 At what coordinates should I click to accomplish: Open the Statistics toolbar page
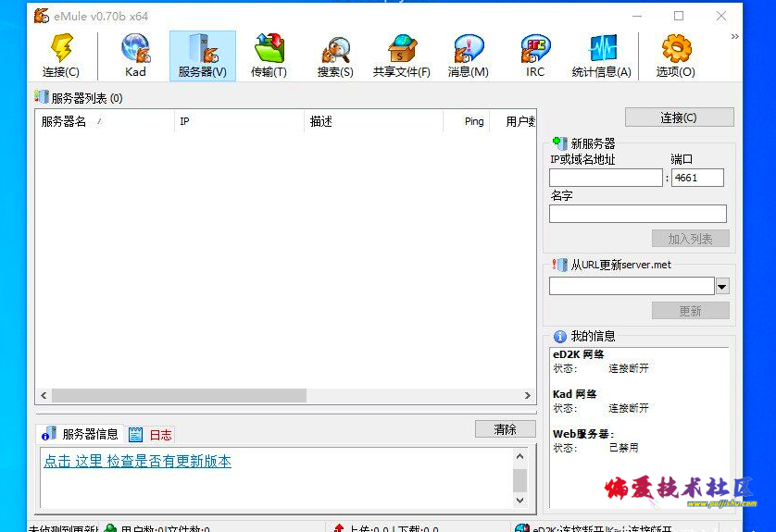click(601, 56)
